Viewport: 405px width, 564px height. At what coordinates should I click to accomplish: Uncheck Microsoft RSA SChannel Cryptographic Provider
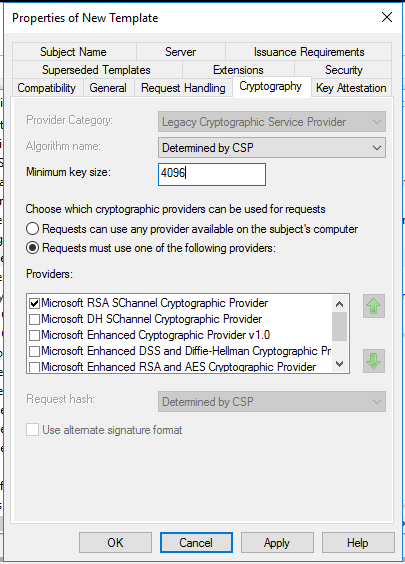point(35,303)
